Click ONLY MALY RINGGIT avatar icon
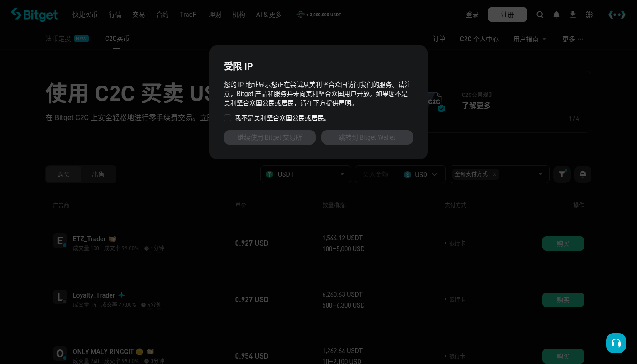Viewport: 637px width, 364px height. click(60, 354)
